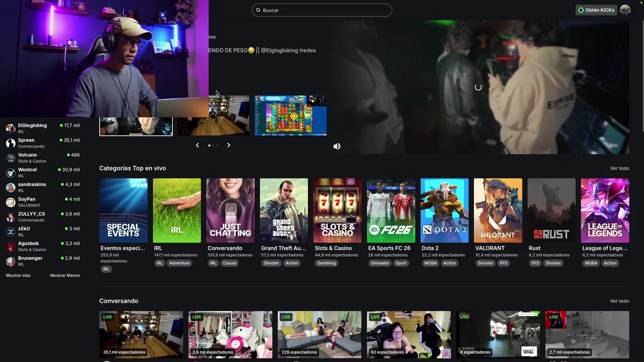The image size is (644, 362).
Task: Search in the Buscar field
Action: (322, 10)
